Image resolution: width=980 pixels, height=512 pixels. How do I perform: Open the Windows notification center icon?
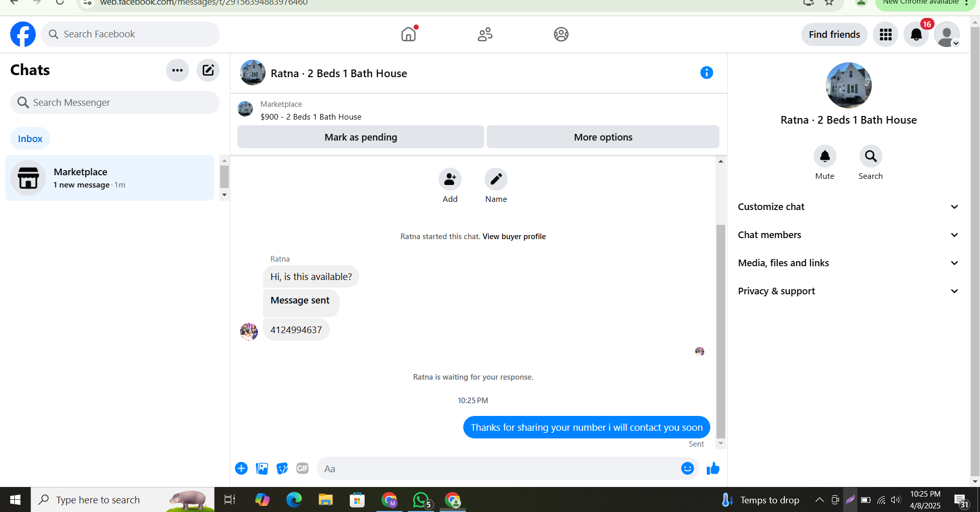[961, 500]
